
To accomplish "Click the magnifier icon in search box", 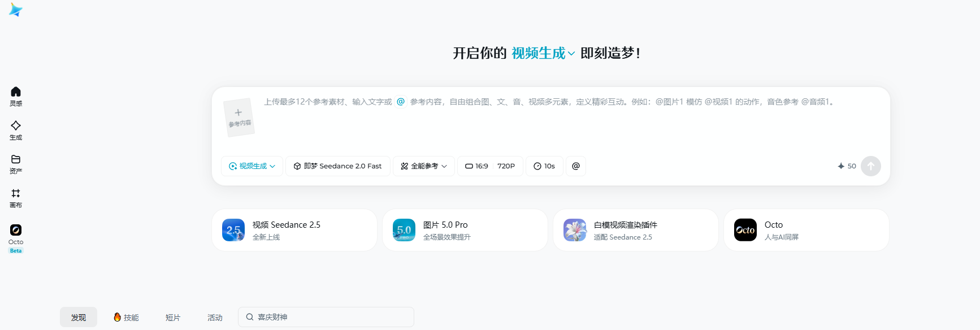I will [x=249, y=317].
